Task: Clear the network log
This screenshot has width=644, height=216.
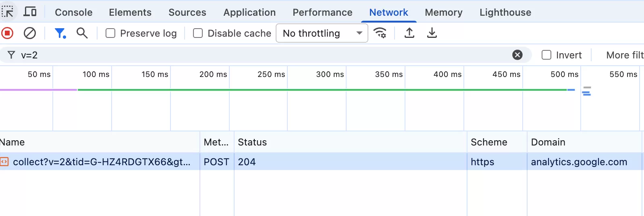Action: coord(30,33)
